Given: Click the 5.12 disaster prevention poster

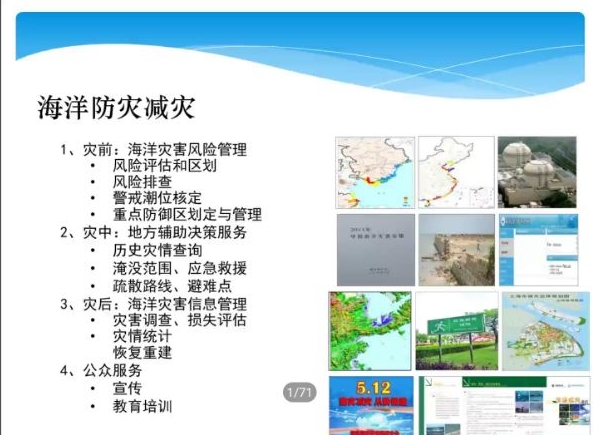Looking at the screenshot, I should click(371, 405).
